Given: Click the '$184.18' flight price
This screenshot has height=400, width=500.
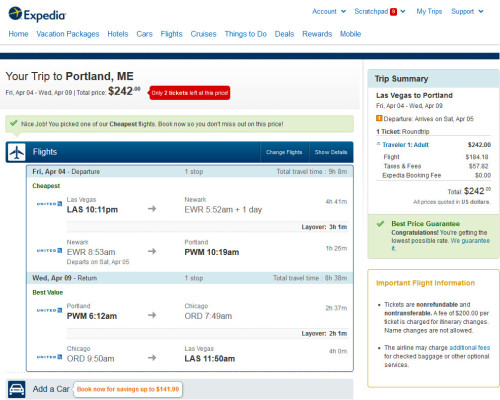Looking at the screenshot, I should coord(477,157).
